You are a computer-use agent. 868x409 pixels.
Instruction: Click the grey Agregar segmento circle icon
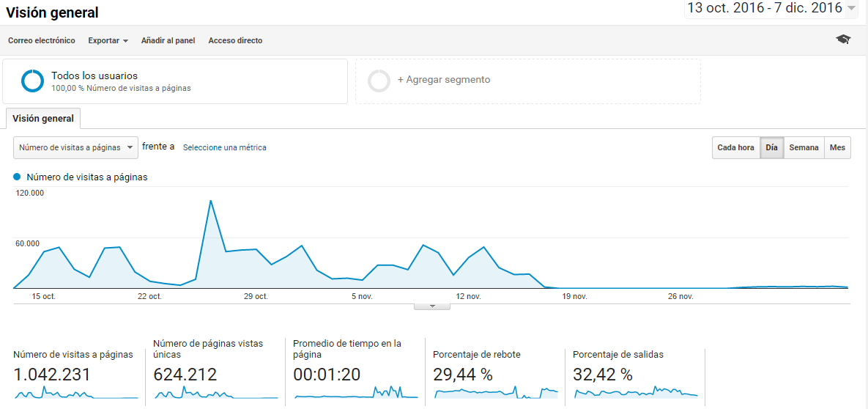tap(379, 81)
